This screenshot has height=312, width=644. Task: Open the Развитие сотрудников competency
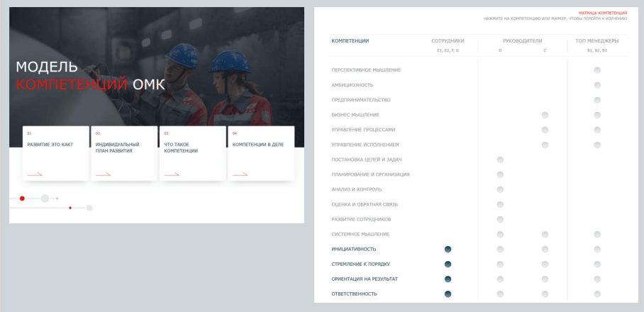(x=361, y=219)
